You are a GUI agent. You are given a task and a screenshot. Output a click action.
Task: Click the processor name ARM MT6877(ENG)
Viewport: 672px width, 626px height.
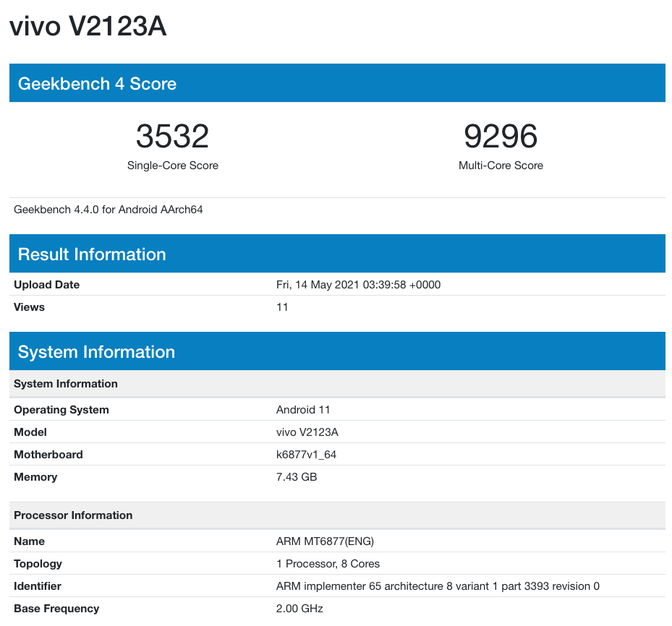point(325,541)
